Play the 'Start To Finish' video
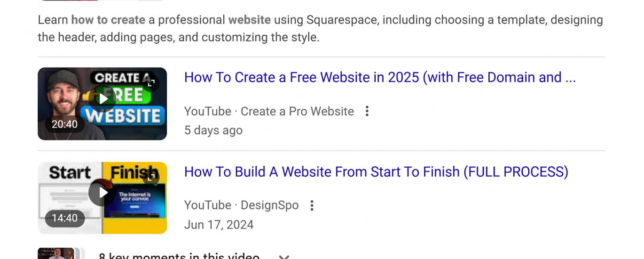Viewport: 644px width, 259px height. [x=102, y=193]
